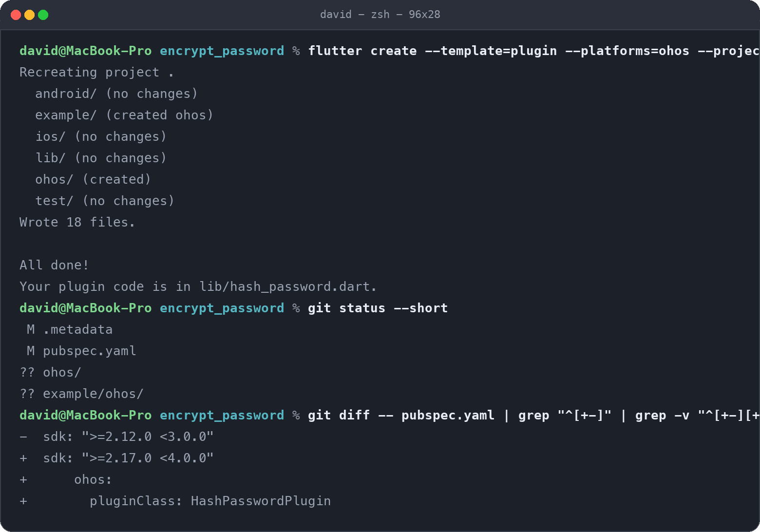Screen dimensions: 760x532
Task: Click the 'Wrote 18 files.' line
Action: tap(77, 222)
